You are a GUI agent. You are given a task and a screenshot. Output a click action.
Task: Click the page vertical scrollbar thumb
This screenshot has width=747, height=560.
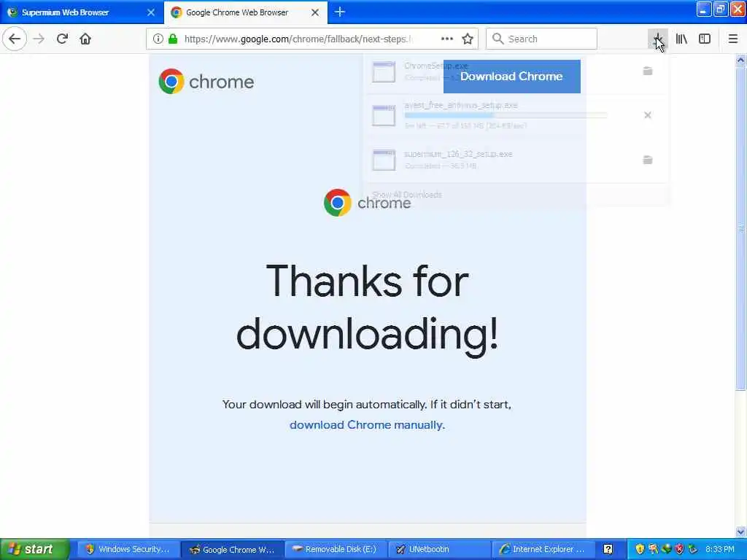click(740, 228)
